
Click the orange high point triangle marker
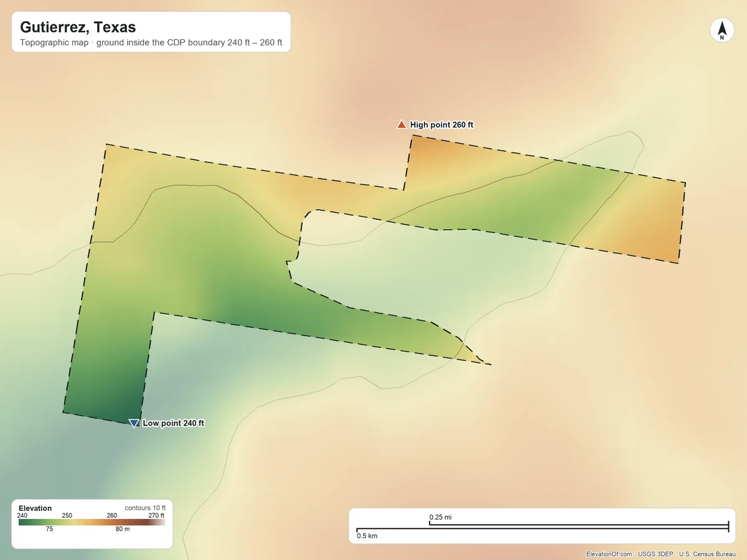(402, 124)
